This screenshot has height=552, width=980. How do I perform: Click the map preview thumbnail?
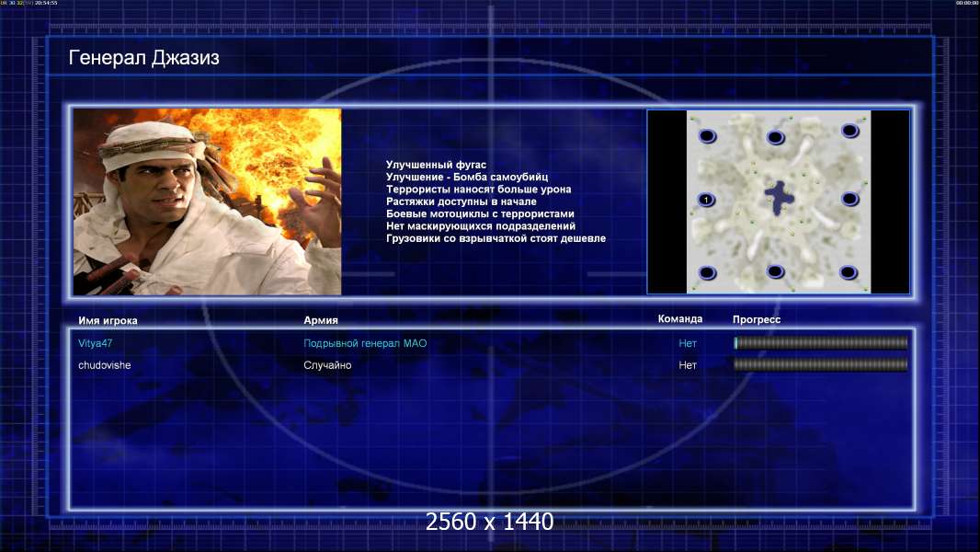(778, 201)
